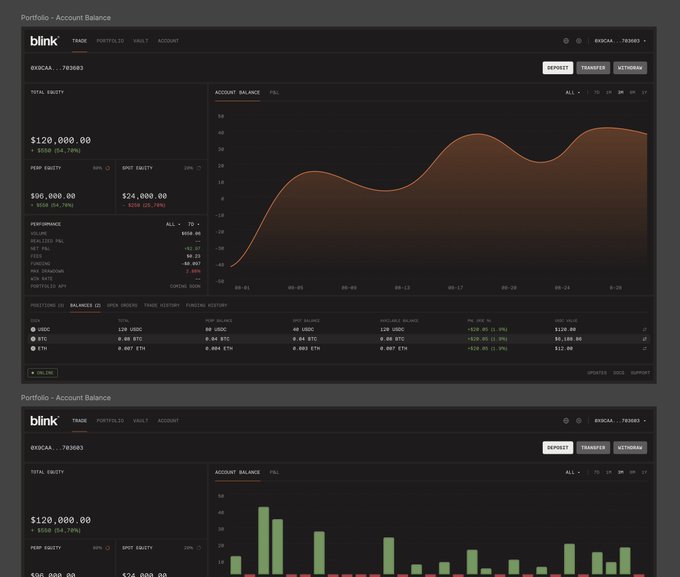The width and height of the screenshot is (680, 577).
Task: Open the DOCS footer link
Action: tap(619, 373)
